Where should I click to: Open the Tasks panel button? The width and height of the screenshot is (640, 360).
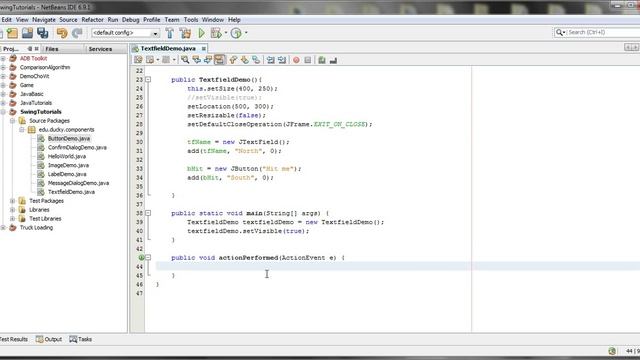[81, 339]
